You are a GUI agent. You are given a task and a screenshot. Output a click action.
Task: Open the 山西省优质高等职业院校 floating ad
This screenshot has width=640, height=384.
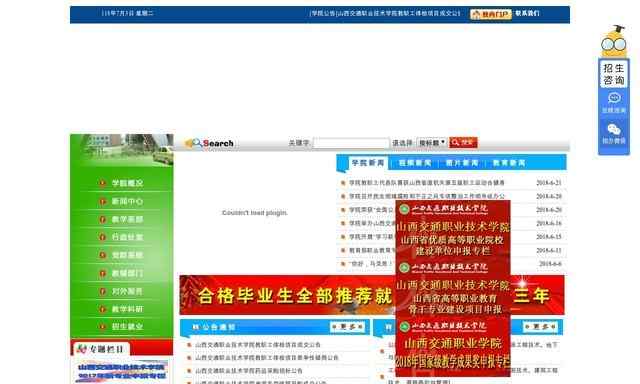[453, 229]
